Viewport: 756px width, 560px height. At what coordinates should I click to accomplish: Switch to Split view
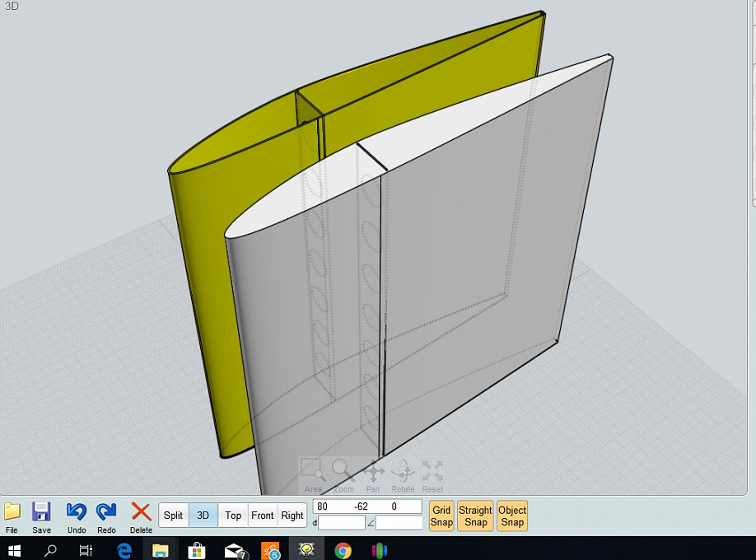(174, 516)
